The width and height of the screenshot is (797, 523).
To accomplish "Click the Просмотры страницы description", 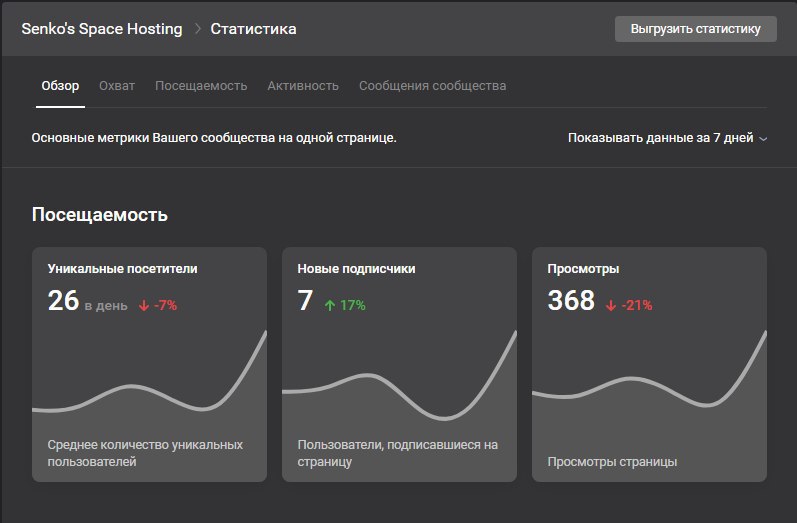I will pos(612,462).
